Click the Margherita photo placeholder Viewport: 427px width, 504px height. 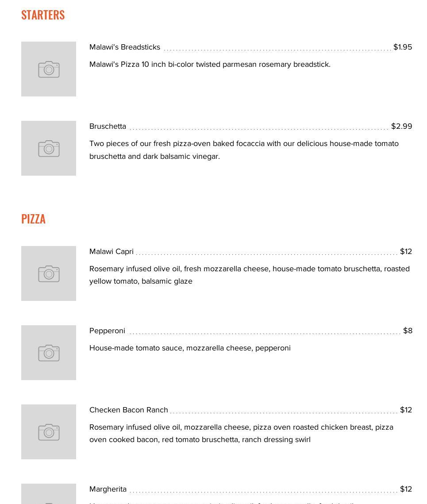click(49, 495)
